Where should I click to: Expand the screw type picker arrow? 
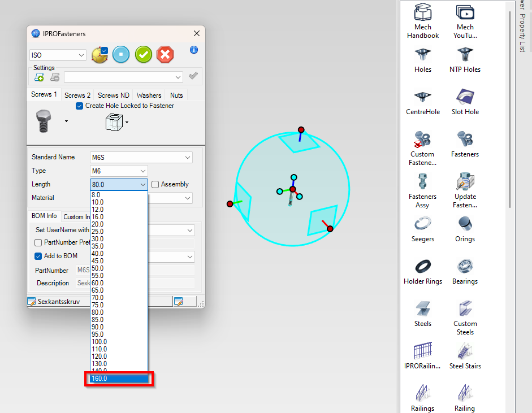pos(67,121)
